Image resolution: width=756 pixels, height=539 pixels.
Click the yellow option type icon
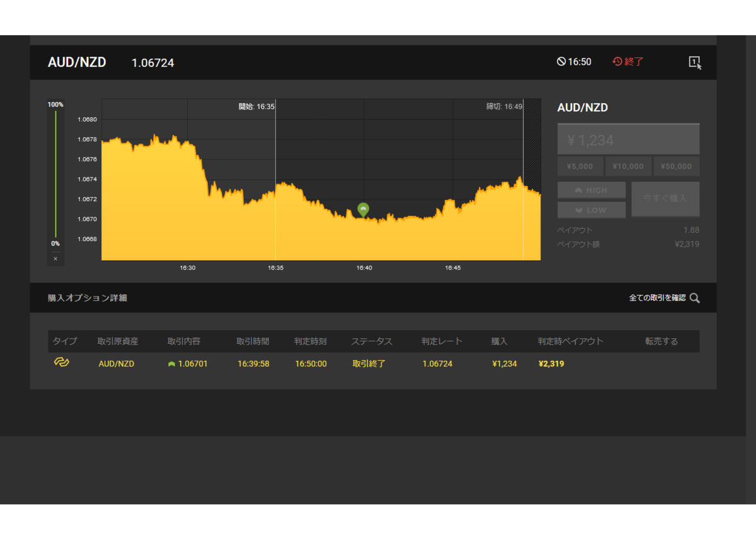[x=61, y=362]
